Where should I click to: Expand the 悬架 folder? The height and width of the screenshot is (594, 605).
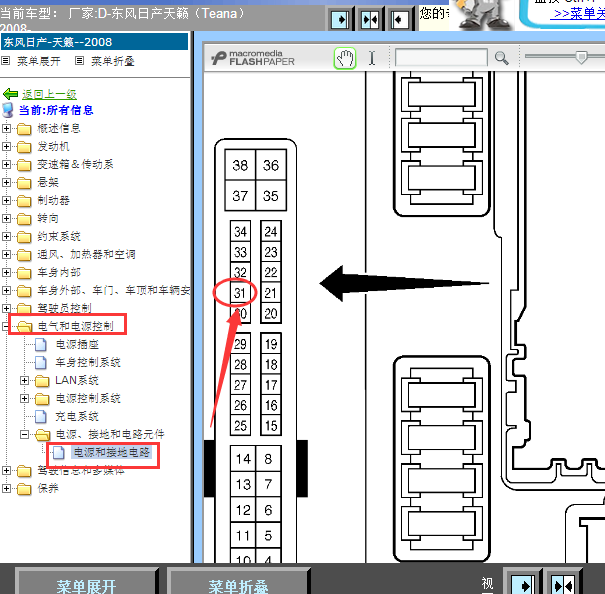pyautogui.click(x=6, y=182)
